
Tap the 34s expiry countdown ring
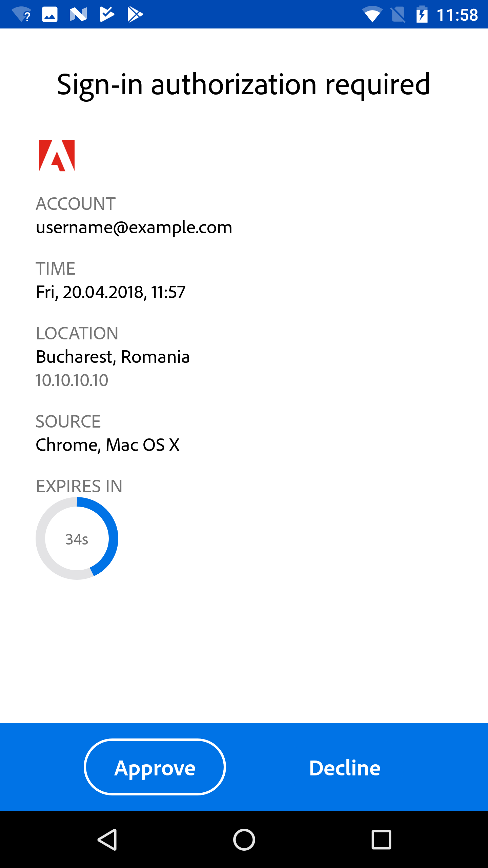[x=77, y=538]
